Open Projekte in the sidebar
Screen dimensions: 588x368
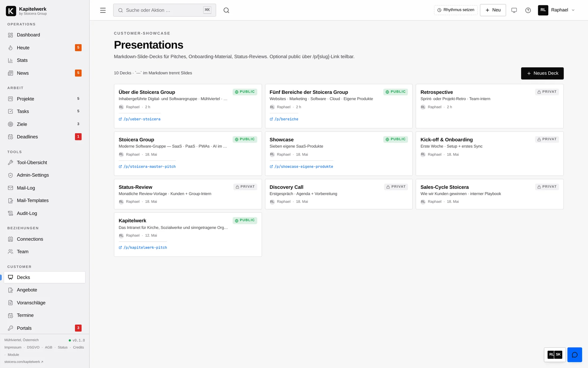coord(45,99)
